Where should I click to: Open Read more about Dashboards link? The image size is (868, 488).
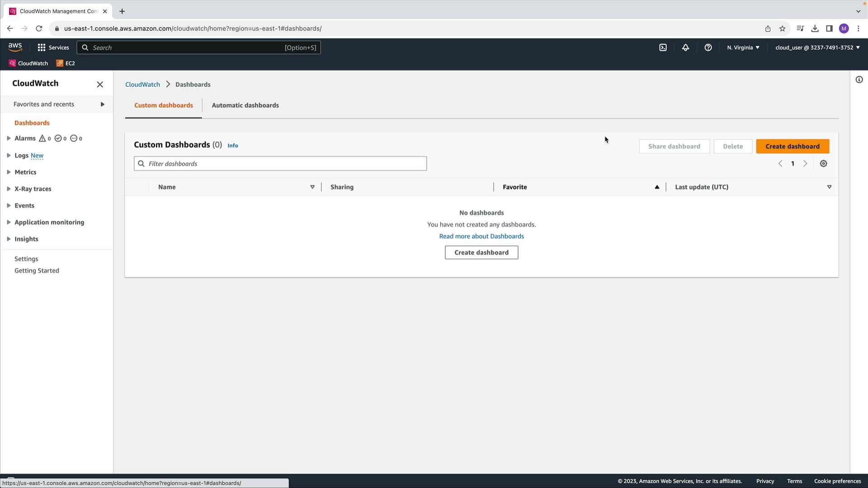tap(481, 236)
